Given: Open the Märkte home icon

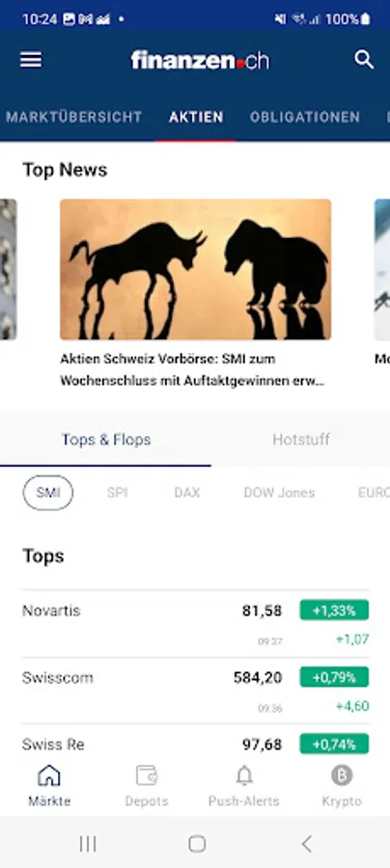Looking at the screenshot, I should click(48, 775).
